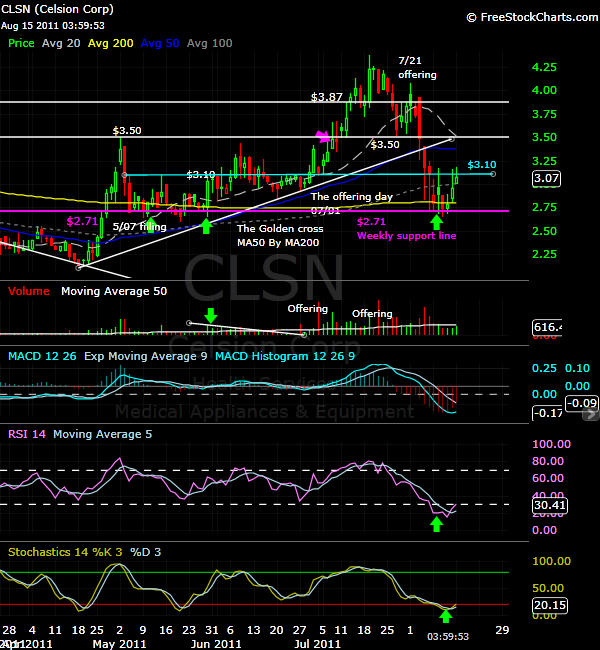Select the 5/07 filling annotation
The height and width of the screenshot is (650, 600).
pyautogui.click(x=139, y=227)
